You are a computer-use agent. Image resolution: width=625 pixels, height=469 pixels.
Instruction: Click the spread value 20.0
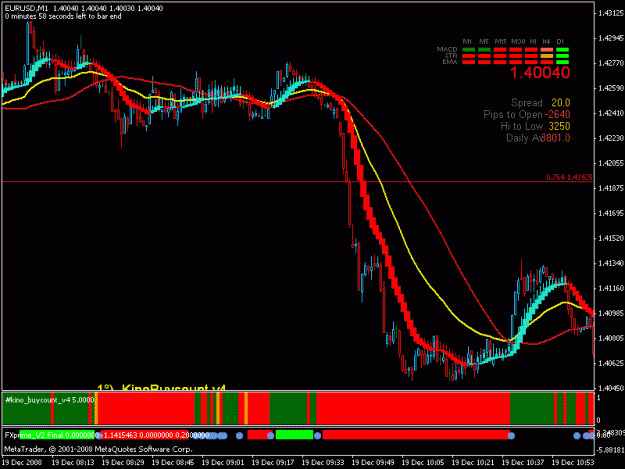click(560, 103)
